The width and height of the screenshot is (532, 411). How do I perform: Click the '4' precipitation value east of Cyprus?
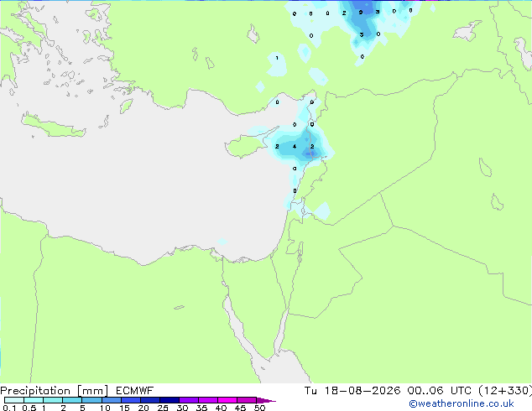click(x=295, y=147)
